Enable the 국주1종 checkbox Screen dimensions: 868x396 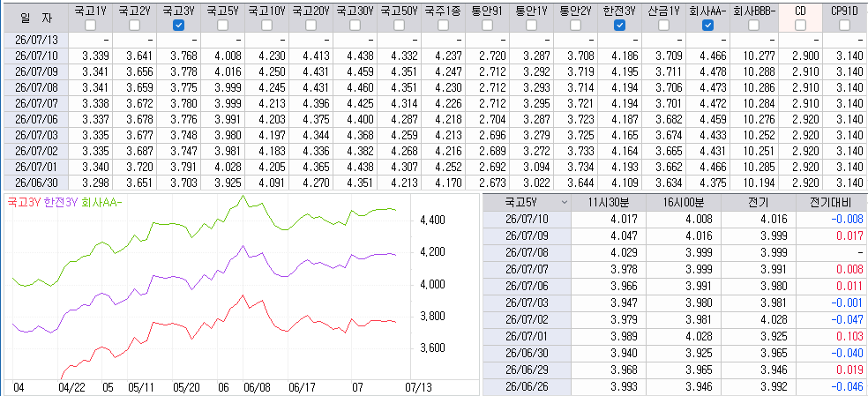443,25
